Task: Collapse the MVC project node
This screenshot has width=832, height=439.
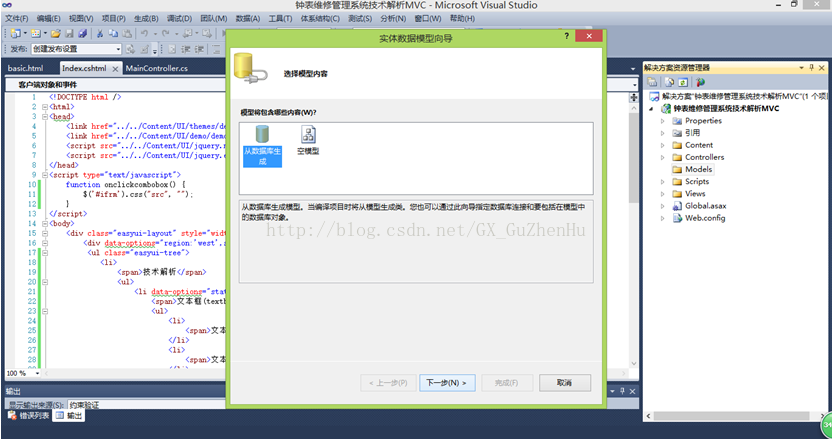Action: tap(652, 109)
